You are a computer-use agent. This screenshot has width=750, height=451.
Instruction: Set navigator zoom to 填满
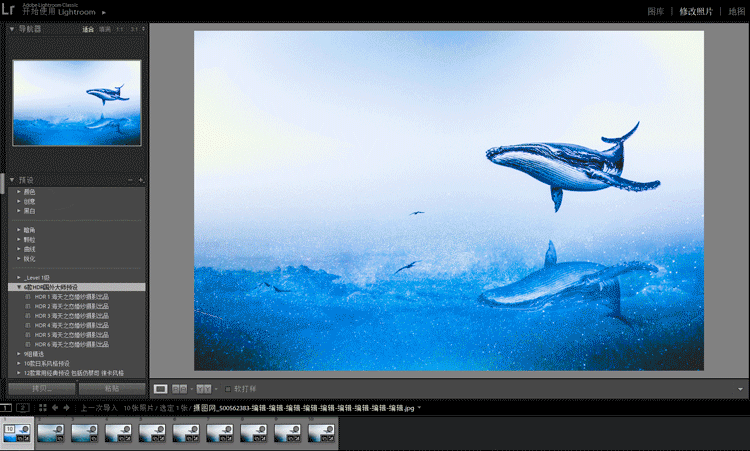105,29
